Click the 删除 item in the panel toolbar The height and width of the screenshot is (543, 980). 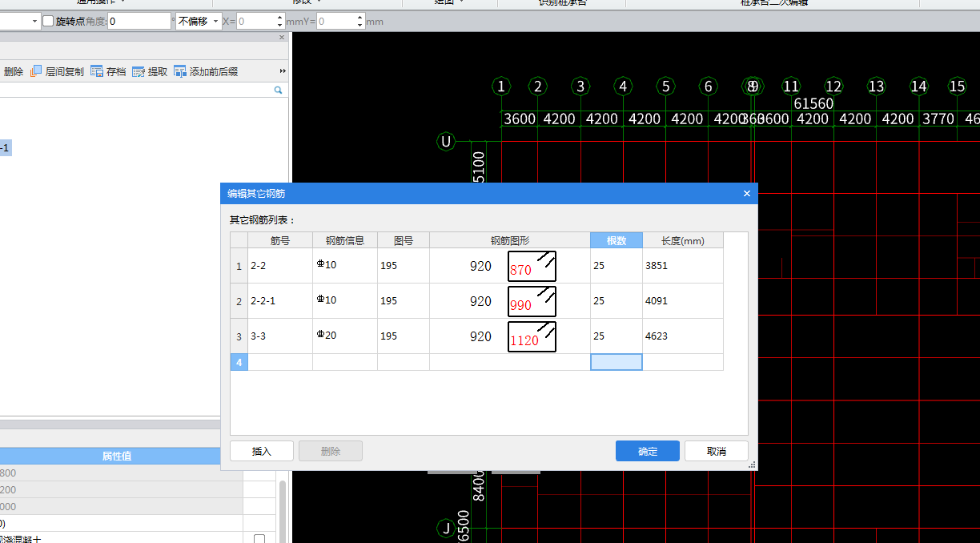(x=13, y=71)
